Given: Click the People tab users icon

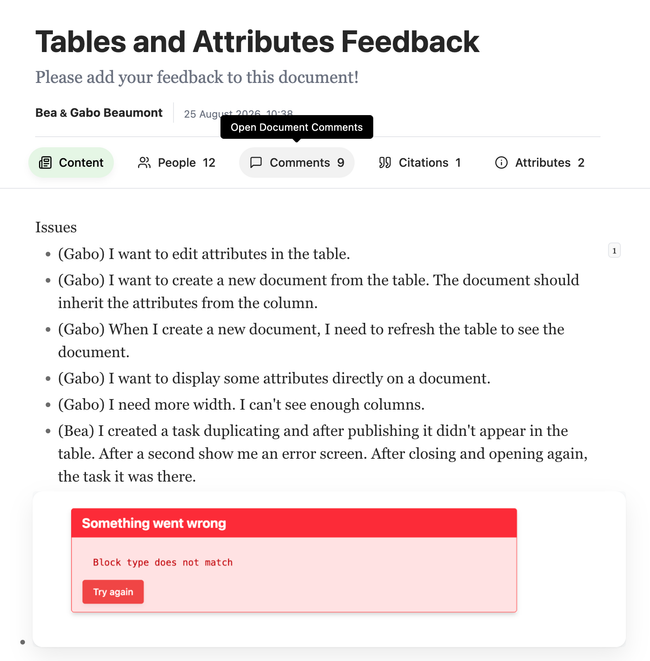Looking at the screenshot, I should click(144, 163).
